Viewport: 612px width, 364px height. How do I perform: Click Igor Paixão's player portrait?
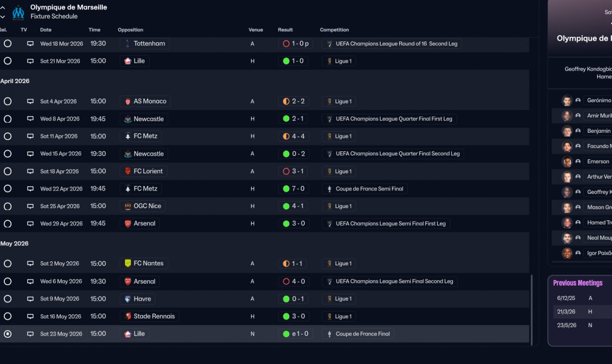click(567, 253)
